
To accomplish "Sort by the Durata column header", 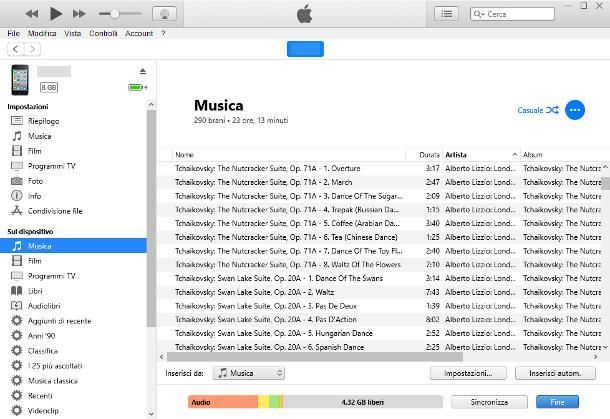I will pyautogui.click(x=423, y=155).
